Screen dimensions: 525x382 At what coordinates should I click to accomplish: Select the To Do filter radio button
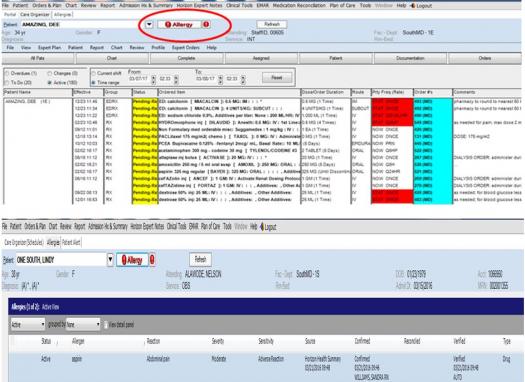click(x=7, y=82)
